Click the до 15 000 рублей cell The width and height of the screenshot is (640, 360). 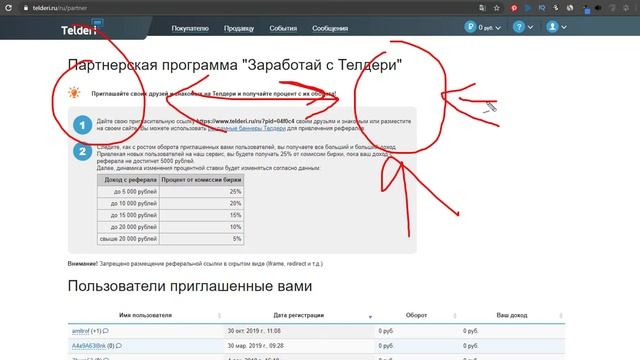point(128,215)
